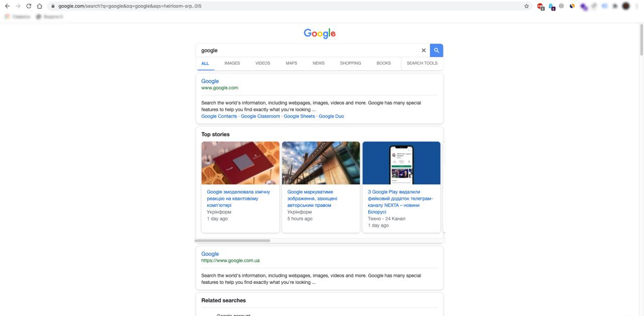
Task: Click the Top stories horizontal scrollbar
Action: click(232, 241)
